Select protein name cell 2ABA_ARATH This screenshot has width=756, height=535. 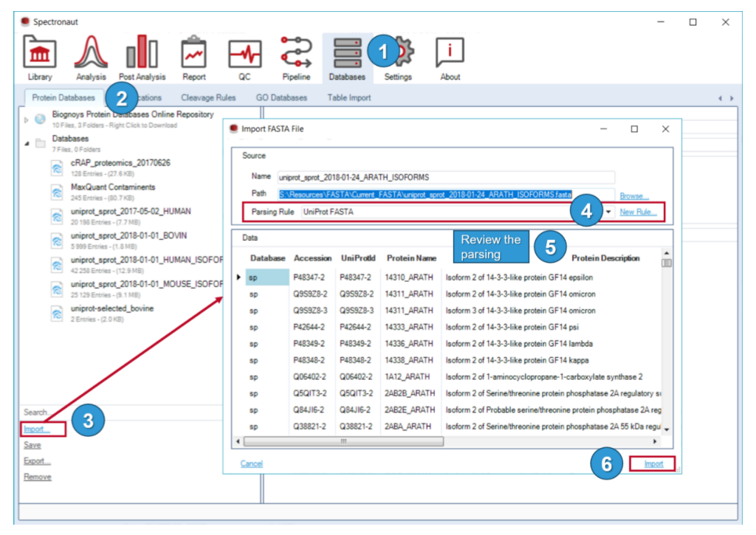408,427
